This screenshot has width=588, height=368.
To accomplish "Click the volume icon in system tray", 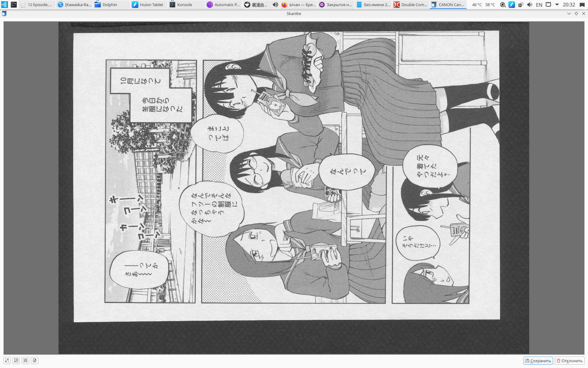I will click(x=530, y=5).
